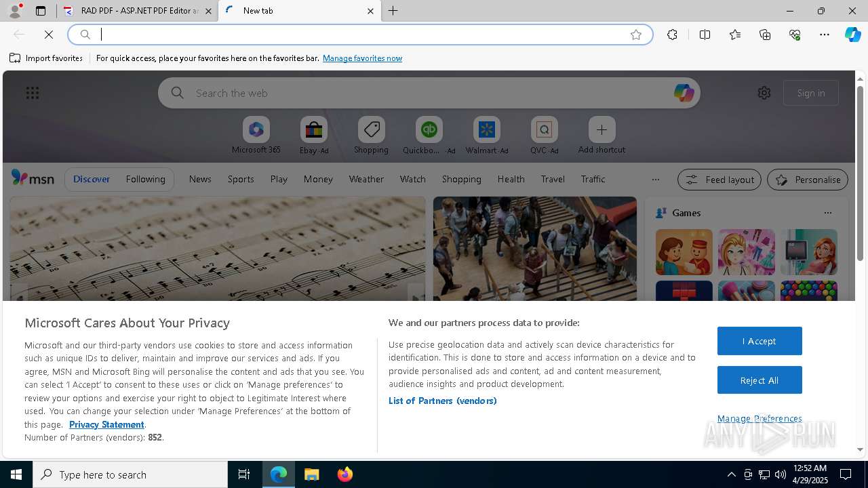Open the Sports category
868x488 pixels.
point(241,179)
